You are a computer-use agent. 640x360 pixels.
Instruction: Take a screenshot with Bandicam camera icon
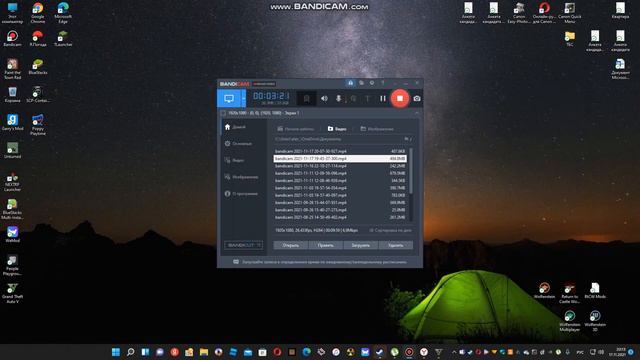coord(416,98)
